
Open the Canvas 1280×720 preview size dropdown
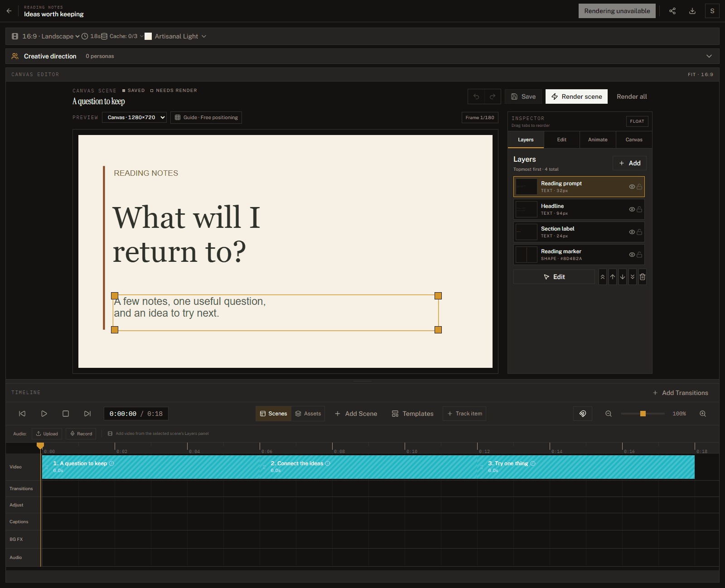click(x=134, y=117)
